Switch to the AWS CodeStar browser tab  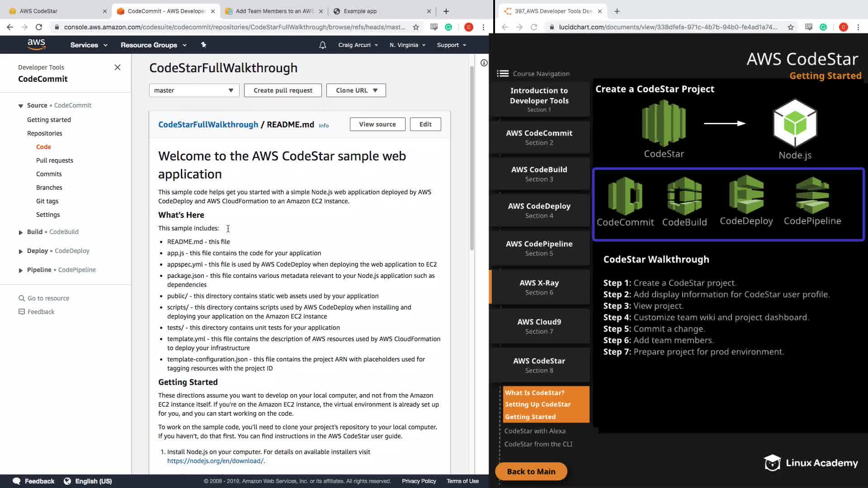tap(54, 11)
